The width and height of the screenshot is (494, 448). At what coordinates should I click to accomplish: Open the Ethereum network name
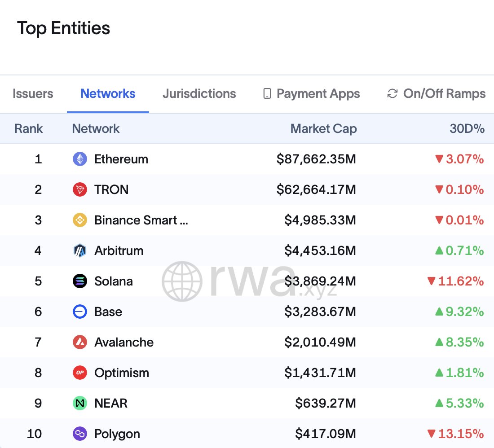tap(121, 159)
